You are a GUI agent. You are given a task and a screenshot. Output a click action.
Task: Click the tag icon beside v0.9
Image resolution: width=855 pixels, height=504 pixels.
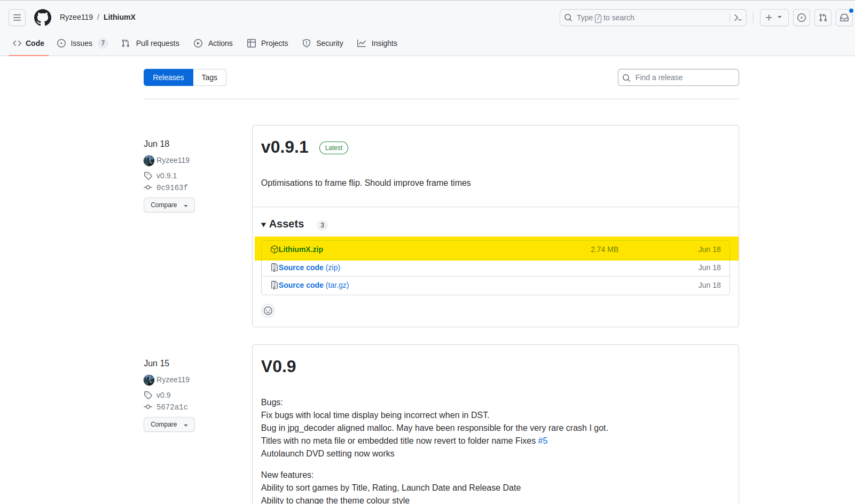point(148,395)
